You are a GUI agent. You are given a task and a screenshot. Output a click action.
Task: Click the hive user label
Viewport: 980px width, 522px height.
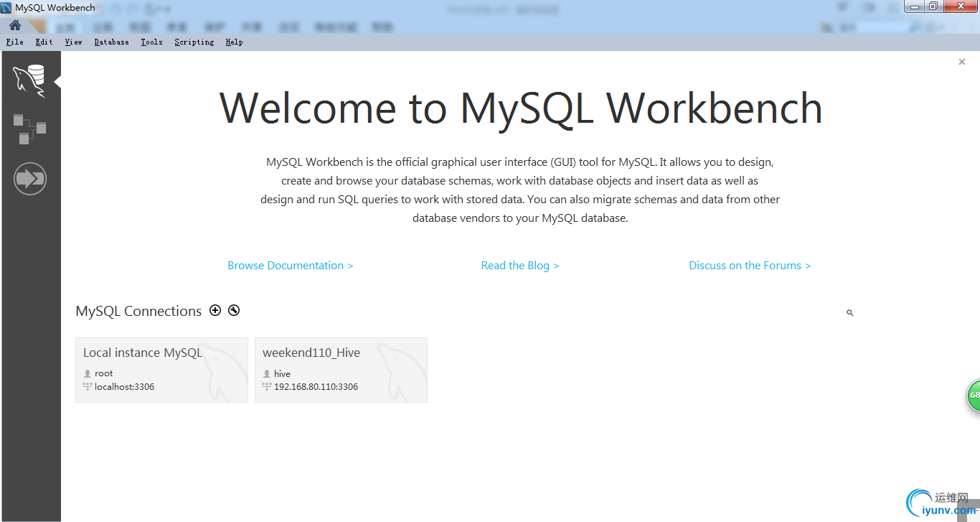(283, 373)
